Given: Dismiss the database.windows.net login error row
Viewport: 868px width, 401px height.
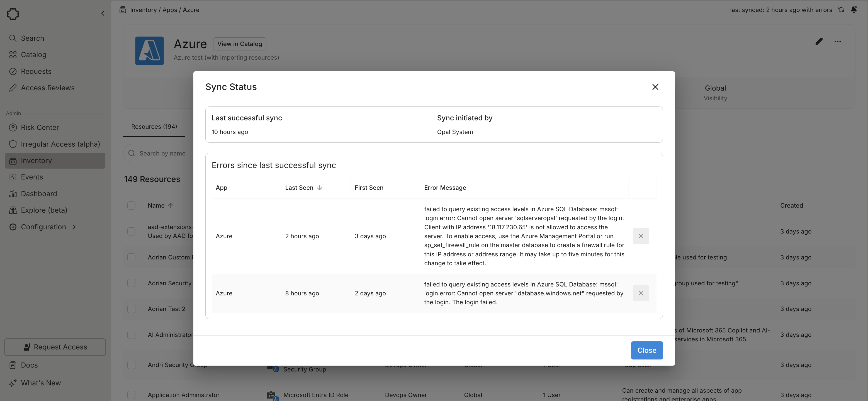Looking at the screenshot, I should pos(641,293).
